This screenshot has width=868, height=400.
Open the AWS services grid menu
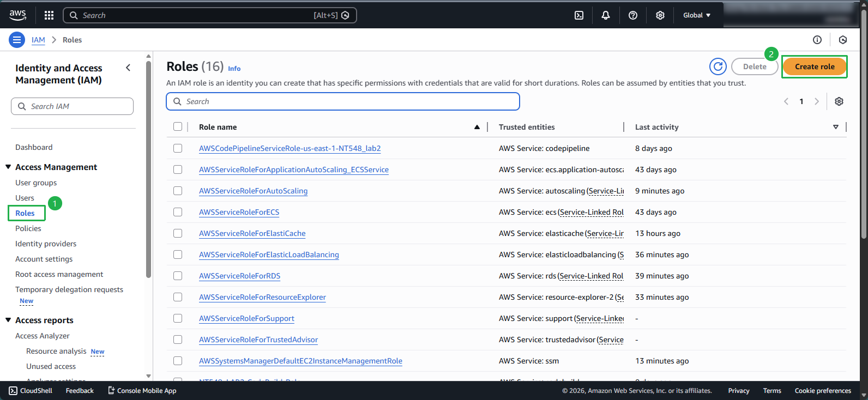[x=49, y=15]
